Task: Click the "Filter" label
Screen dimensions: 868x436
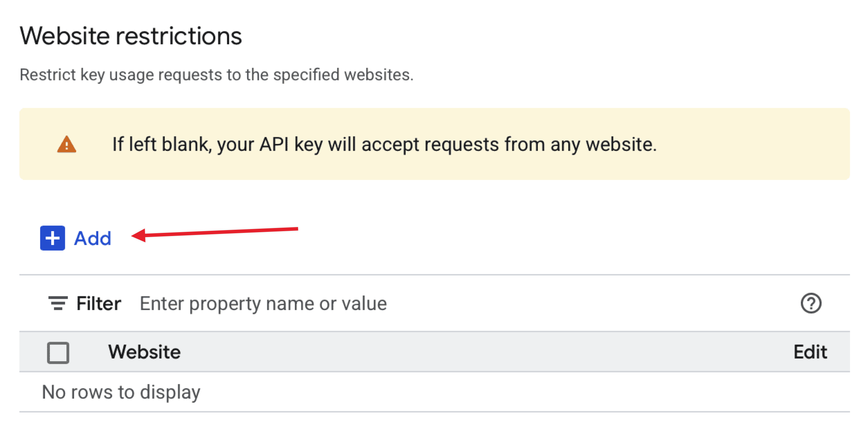Action: [x=99, y=303]
